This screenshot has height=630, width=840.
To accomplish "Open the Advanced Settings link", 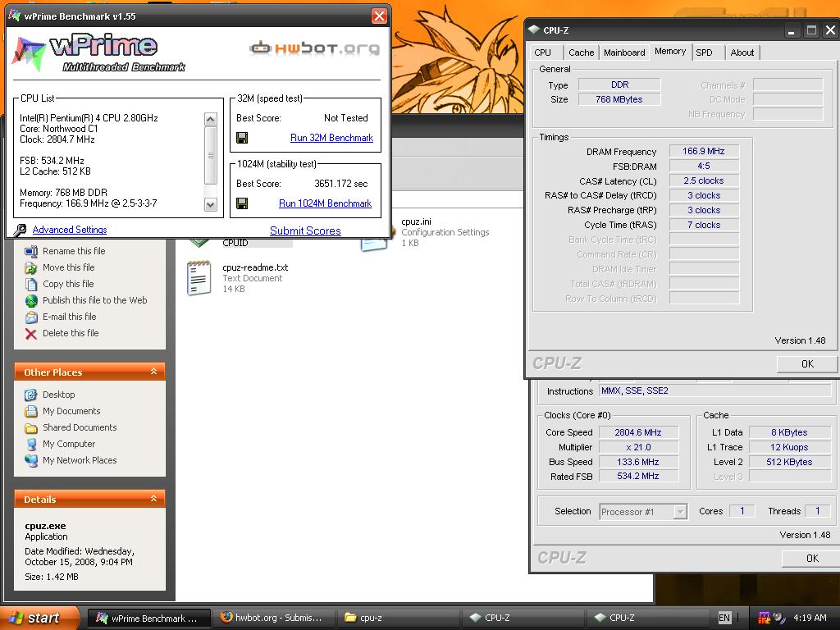I will point(70,230).
